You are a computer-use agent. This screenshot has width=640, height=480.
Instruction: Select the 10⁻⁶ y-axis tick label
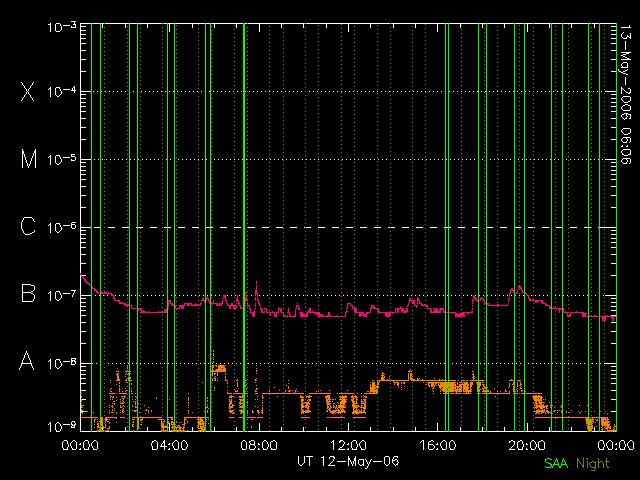[62, 227]
